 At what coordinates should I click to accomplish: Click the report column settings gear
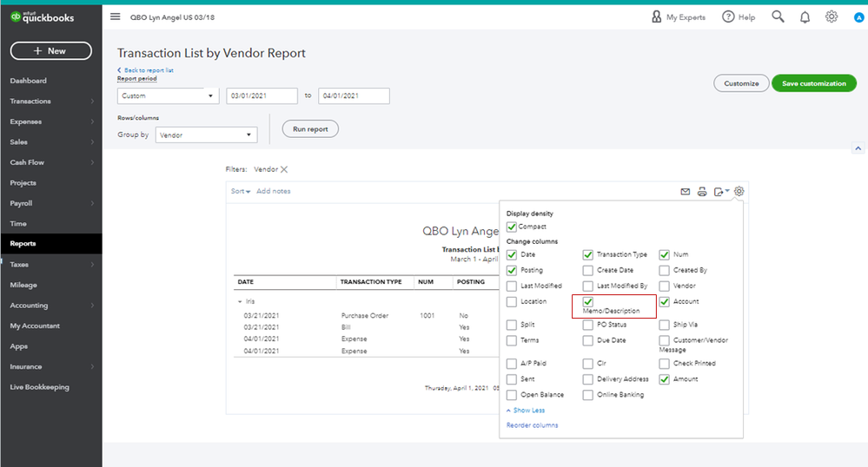(x=739, y=191)
